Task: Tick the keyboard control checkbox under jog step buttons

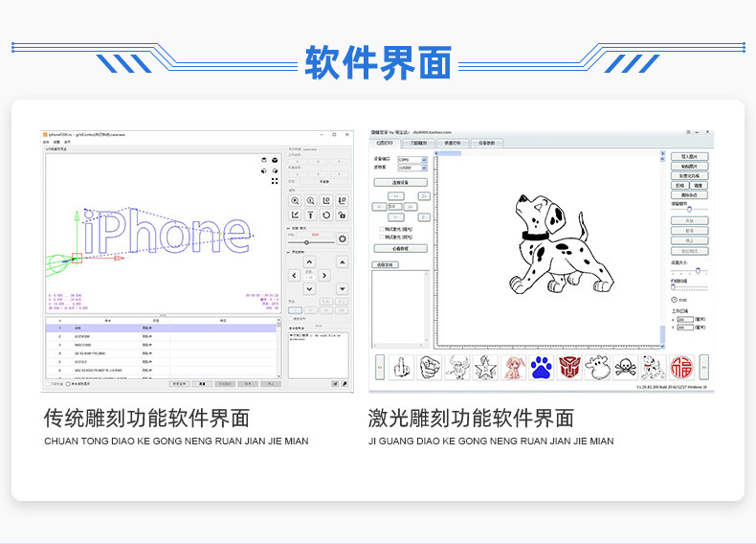Action: [291, 319]
